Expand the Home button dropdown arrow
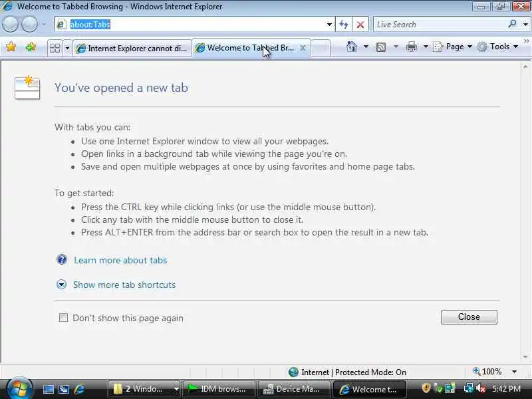 (x=366, y=47)
